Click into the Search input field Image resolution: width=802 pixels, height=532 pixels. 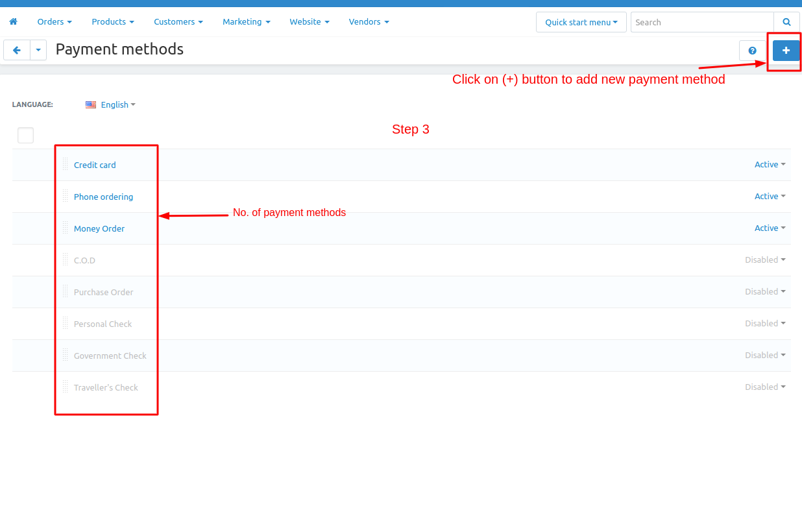pos(701,22)
